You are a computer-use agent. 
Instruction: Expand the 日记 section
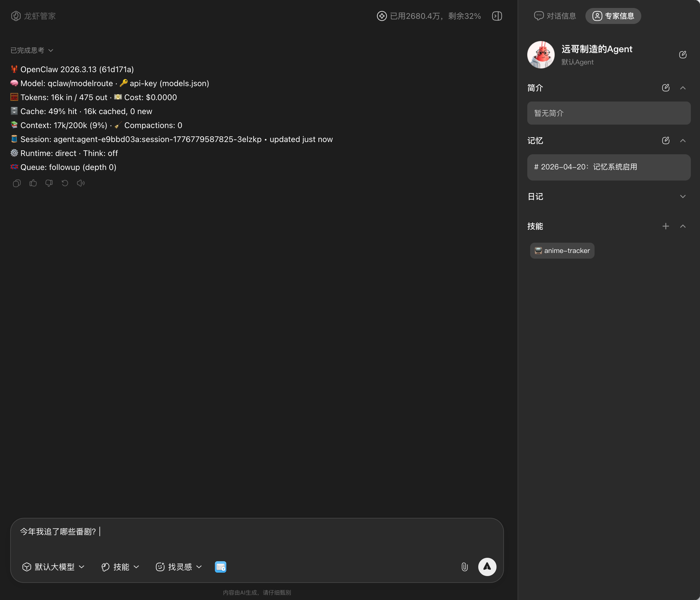[x=682, y=197]
